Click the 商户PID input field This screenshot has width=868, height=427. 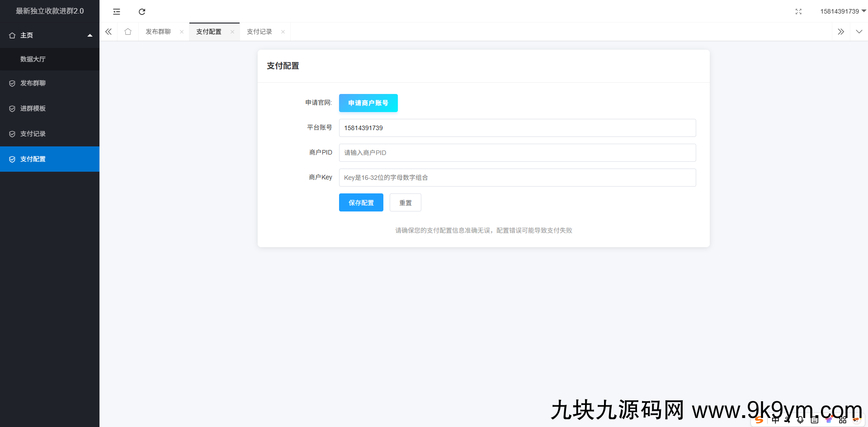click(x=517, y=153)
